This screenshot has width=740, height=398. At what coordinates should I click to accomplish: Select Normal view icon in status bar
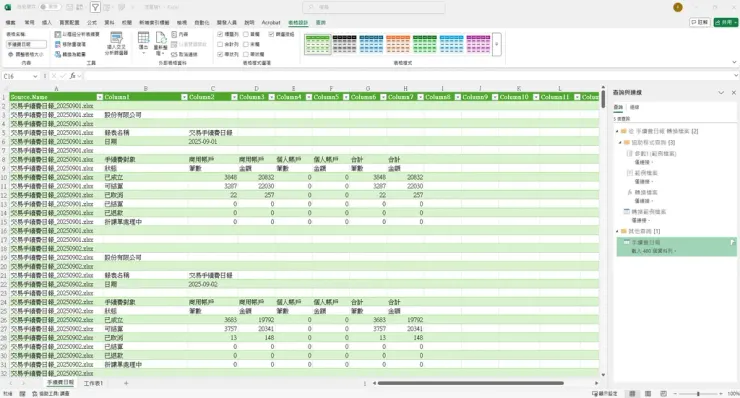[x=632, y=393]
